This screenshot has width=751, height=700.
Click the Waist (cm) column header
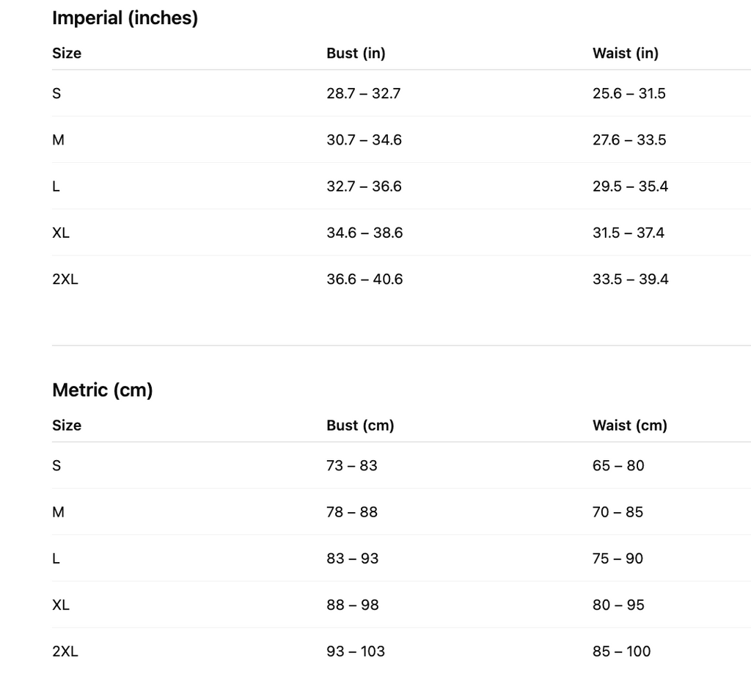[629, 426]
